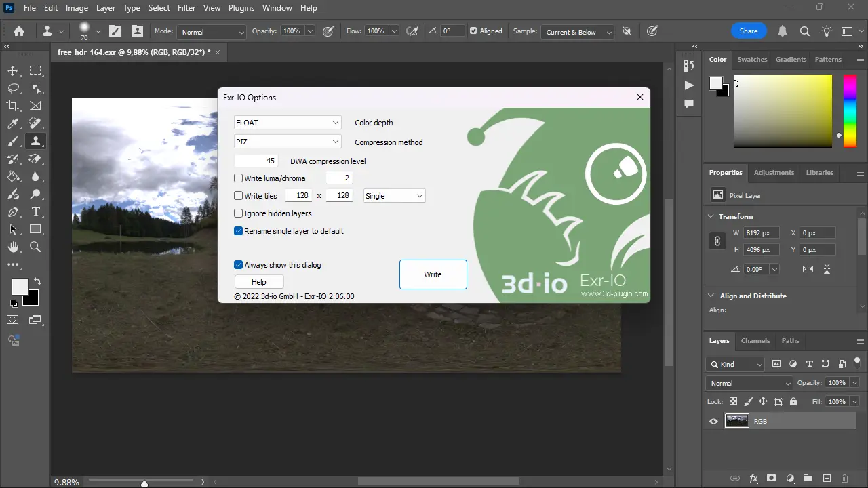Screen dimensions: 868x488
Task: Select the Zoom tool
Action: (x=35, y=247)
